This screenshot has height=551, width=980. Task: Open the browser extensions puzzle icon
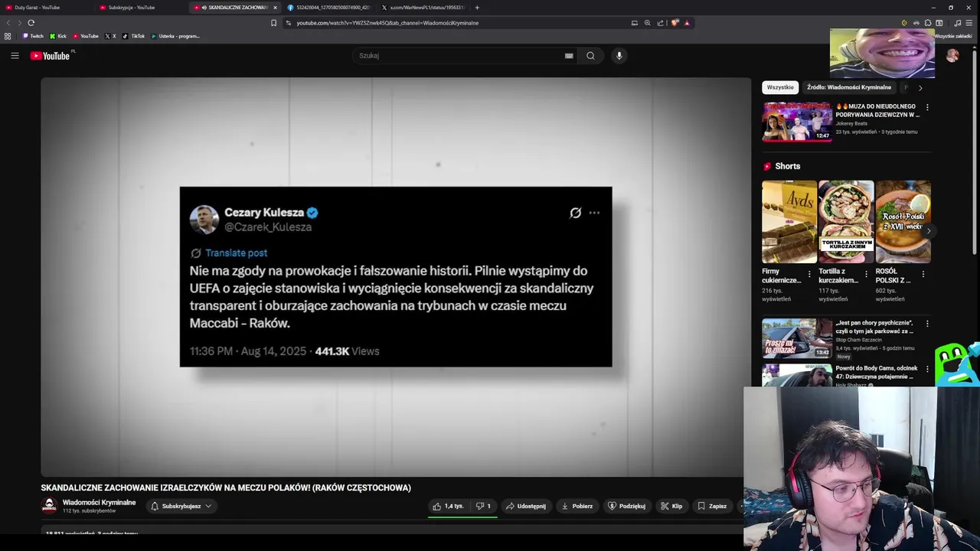928,23
